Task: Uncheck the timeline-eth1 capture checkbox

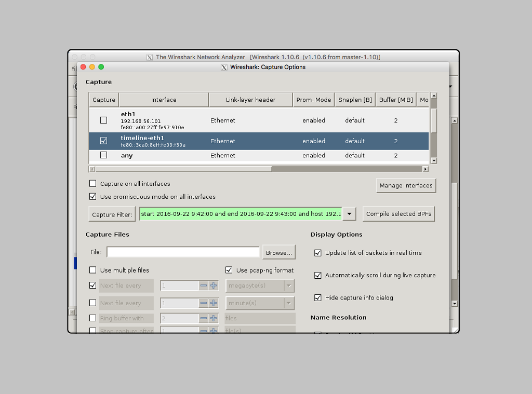Action: [x=103, y=141]
